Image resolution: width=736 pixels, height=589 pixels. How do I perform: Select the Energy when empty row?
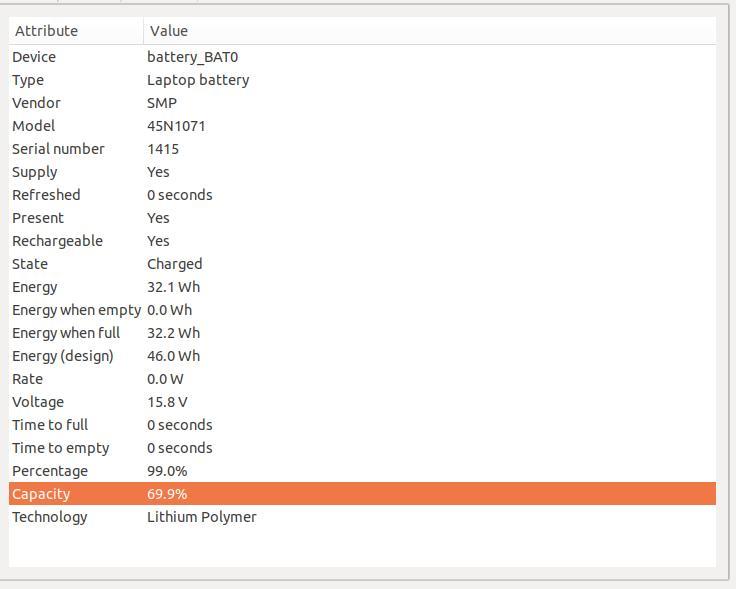pyautogui.click(x=362, y=310)
